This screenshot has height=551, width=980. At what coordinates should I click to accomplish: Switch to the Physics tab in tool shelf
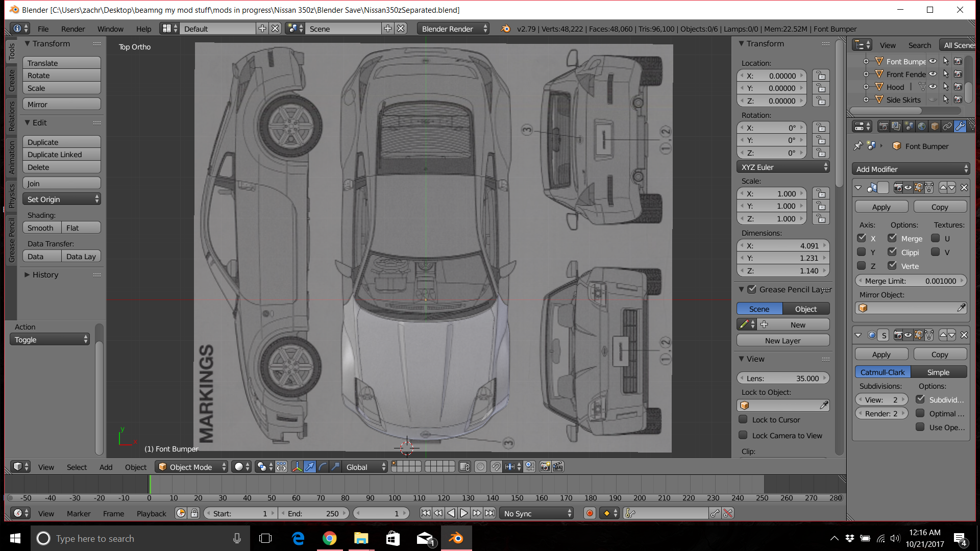[x=12, y=196]
